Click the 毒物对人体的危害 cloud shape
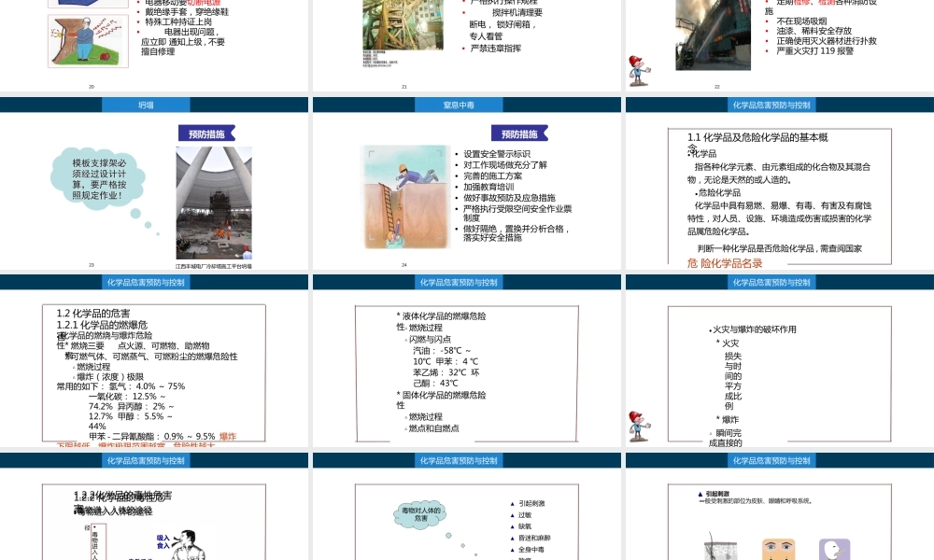This screenshot has height=560, width=934. point(420,514)
